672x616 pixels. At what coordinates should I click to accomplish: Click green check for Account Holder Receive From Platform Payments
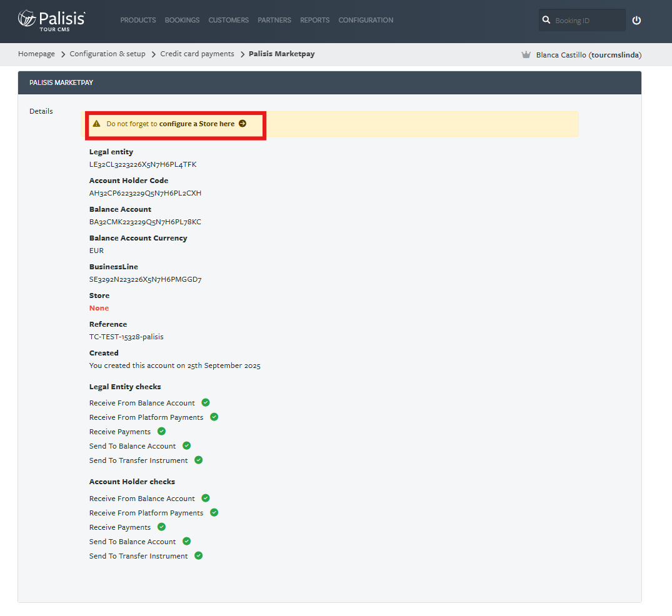pyautogui.click(x=214, y=512)
